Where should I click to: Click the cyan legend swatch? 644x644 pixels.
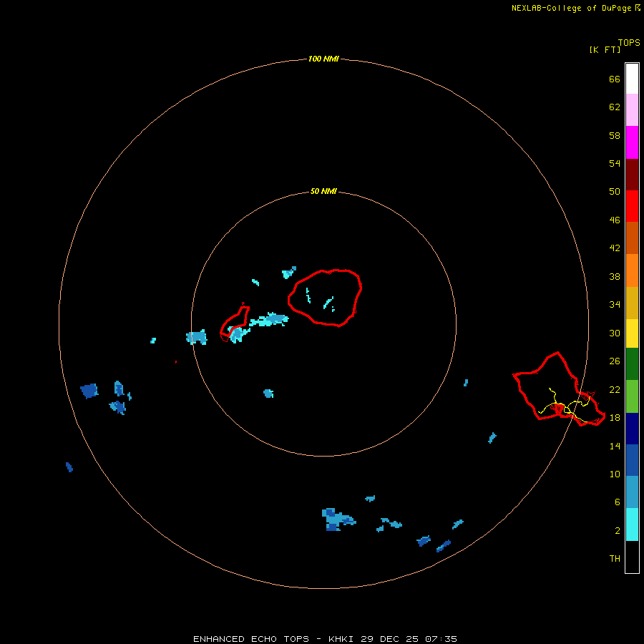(632, 525)
